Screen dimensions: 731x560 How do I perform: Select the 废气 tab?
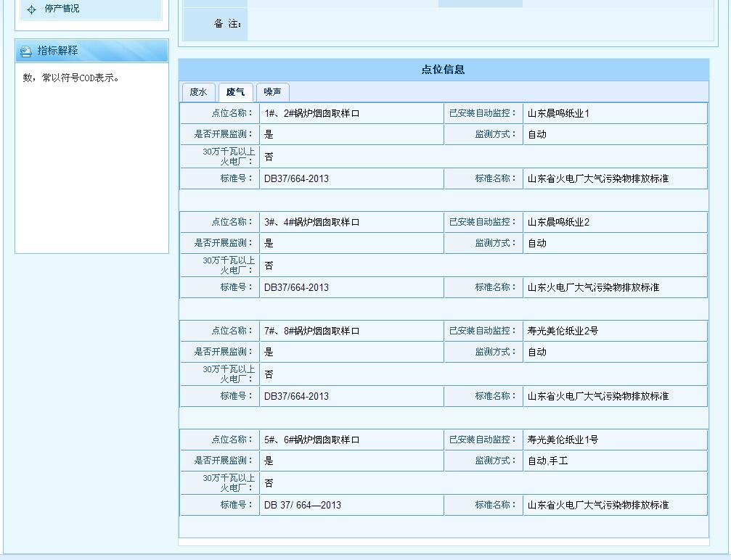click(234, 91)
